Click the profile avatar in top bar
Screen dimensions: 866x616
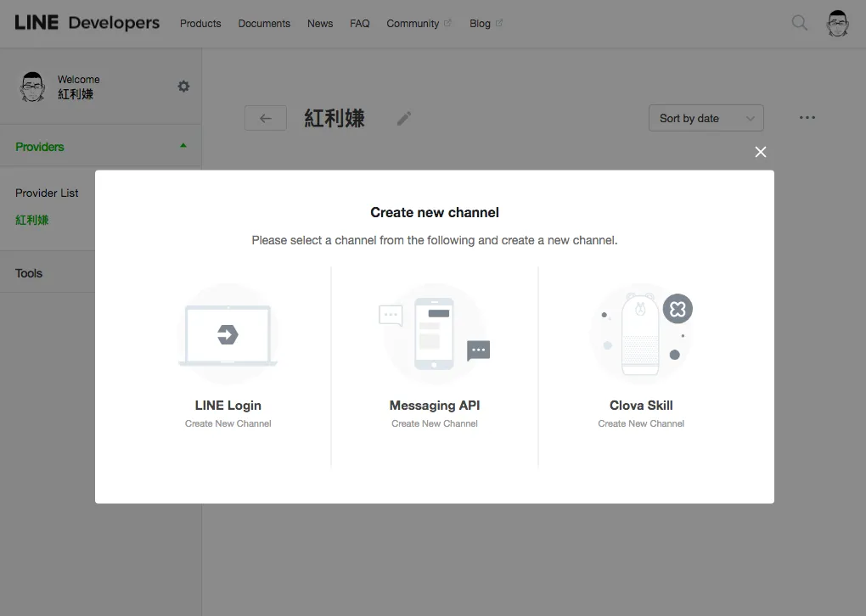coord(837,24)
